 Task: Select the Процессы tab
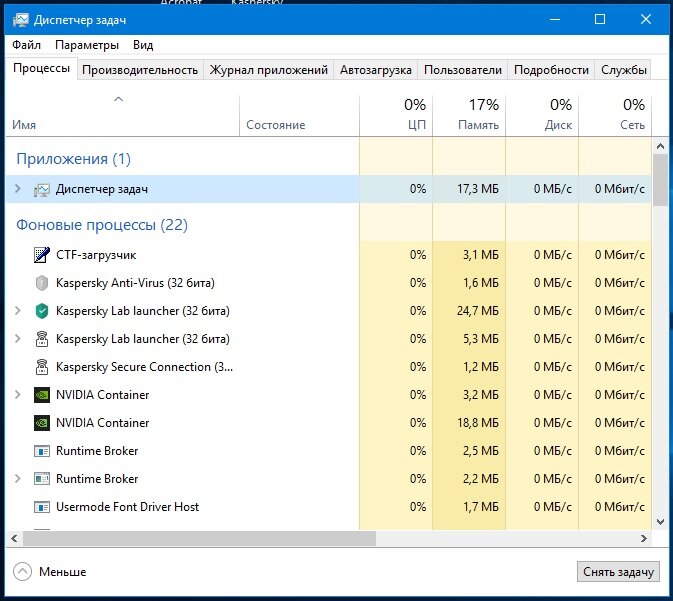(x=41, y=68)
